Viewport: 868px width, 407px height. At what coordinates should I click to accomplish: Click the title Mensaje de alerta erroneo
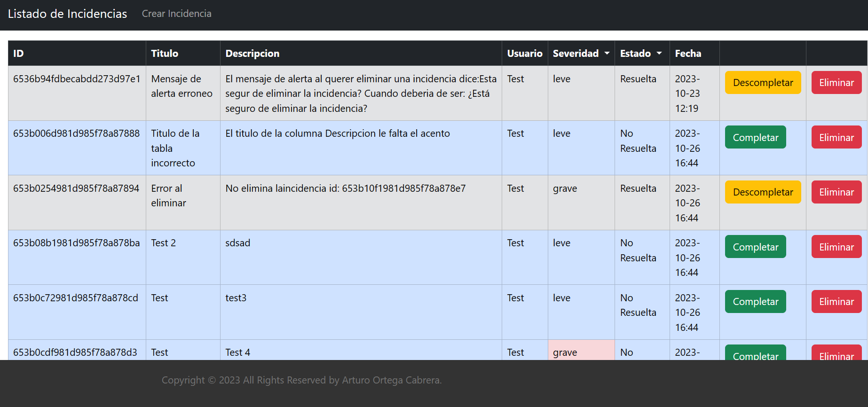[181, 86]
